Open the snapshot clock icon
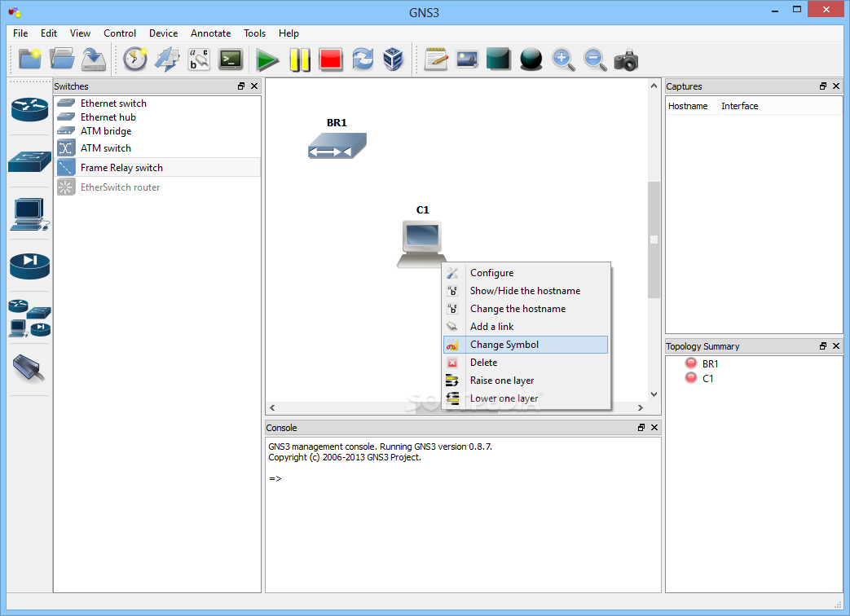The image size is (850, 616). (x=135, y=59)
